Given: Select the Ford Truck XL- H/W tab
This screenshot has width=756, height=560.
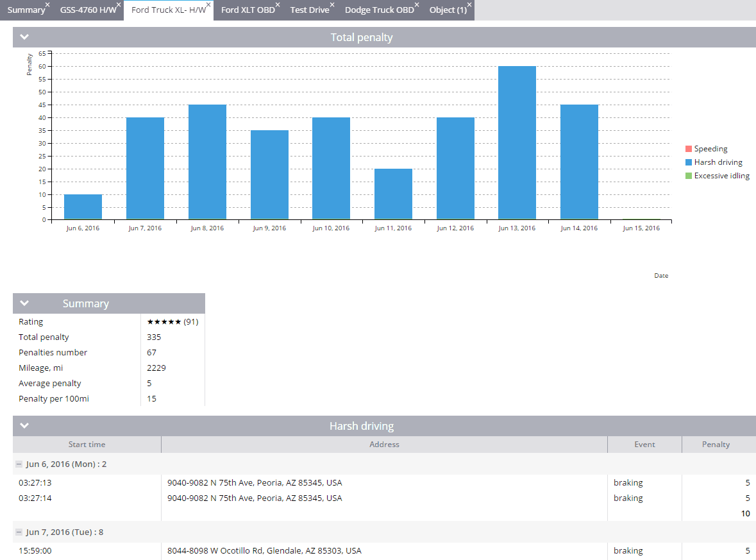Looking at the screenshot, I should [169, 10].
